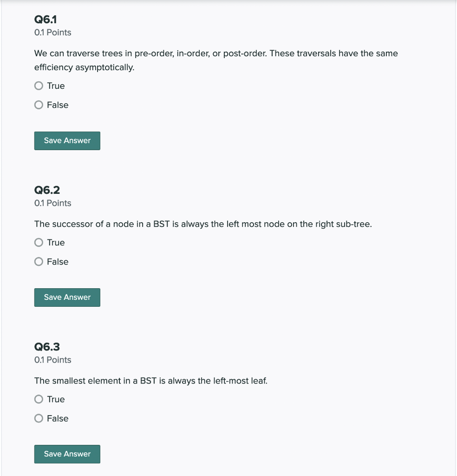Select False for question Q6.2
The image size is (457, 476).
coord(38,261)
